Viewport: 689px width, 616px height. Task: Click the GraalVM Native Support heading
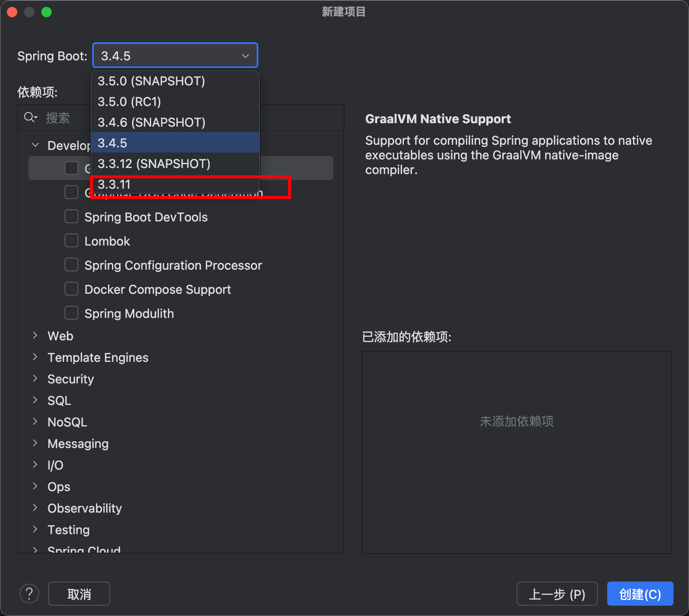(438, 119)
